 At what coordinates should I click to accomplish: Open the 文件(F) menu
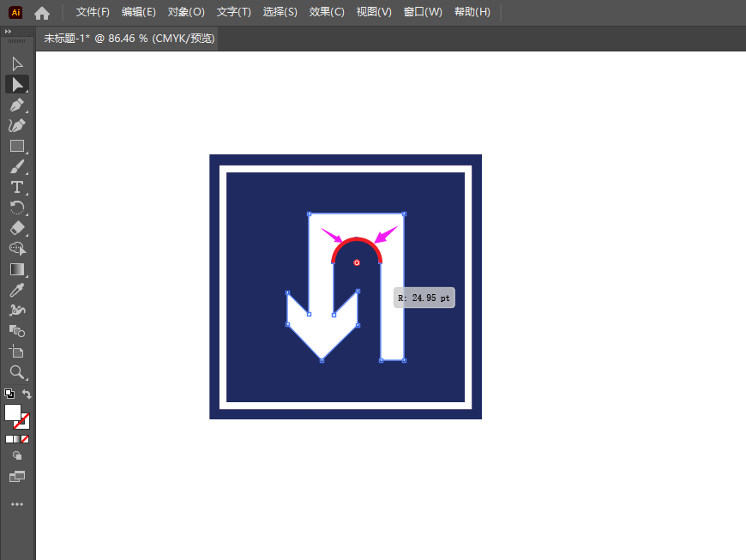(x=93, y=12)
